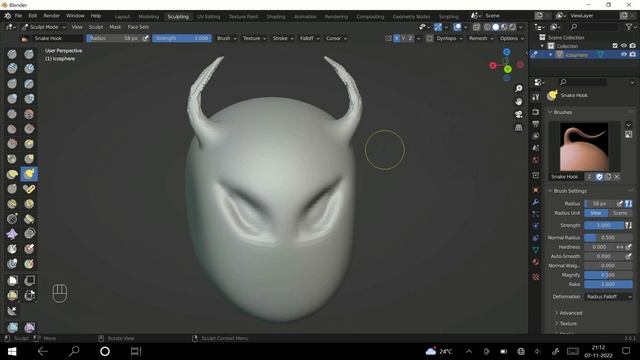This screenshot has width=640, height=360.
Task: Unlink brush with the X button
Action: [x=617, y=177]
